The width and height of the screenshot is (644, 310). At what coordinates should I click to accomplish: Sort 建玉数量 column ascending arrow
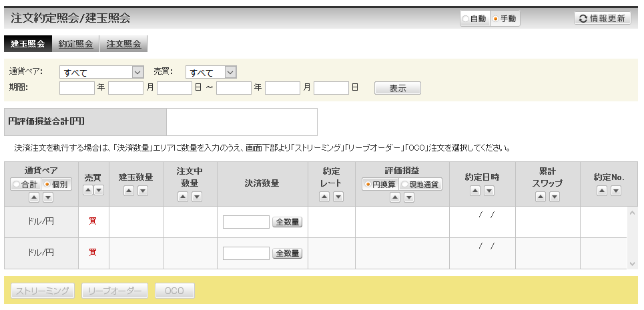point(129,191)
